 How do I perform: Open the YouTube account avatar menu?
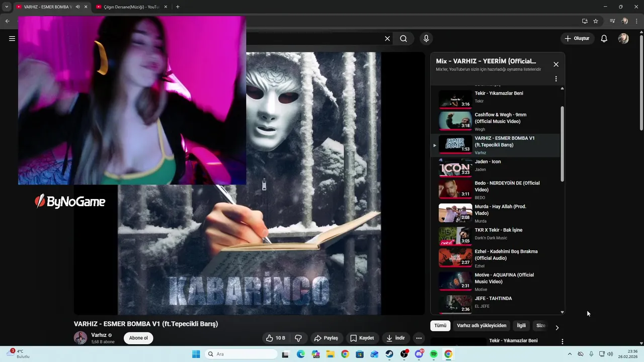pyautogui.click(x=623, y=38)
